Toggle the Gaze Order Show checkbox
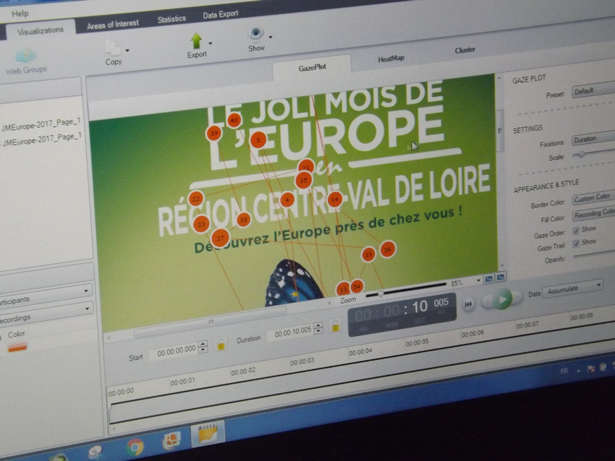The image size is (615, 461). pyautogui.click(x=576, y=230)
